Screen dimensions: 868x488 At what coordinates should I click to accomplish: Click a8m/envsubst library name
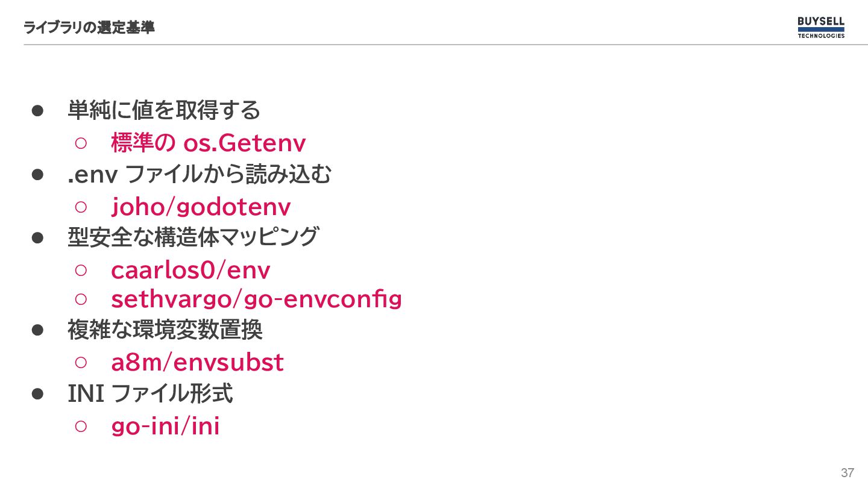click(197, 363)
